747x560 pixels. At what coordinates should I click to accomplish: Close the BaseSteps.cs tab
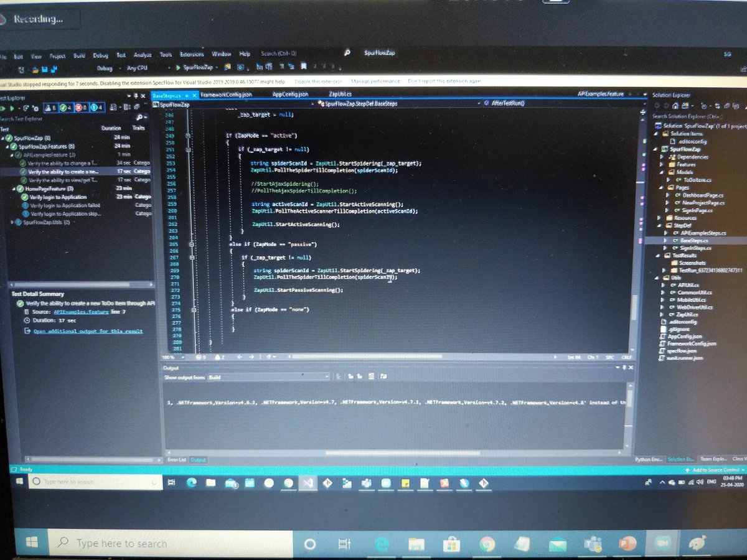point(195,96)
